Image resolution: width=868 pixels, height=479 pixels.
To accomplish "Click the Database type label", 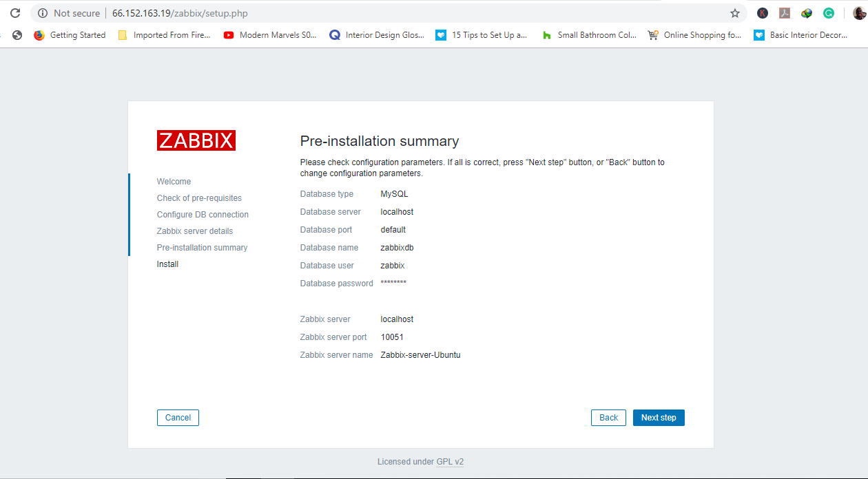I will [327, 194].
